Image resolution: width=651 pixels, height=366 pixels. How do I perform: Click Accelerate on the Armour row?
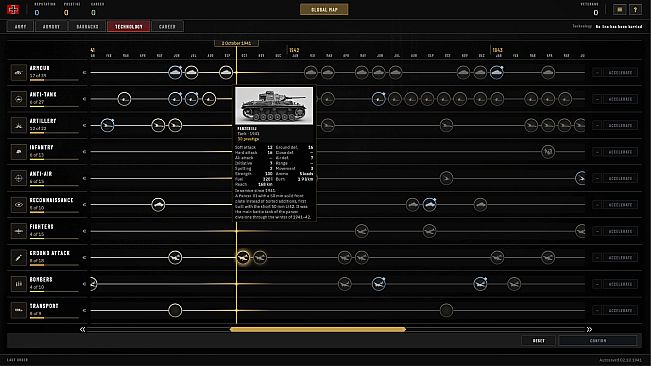tap(620, 73)
